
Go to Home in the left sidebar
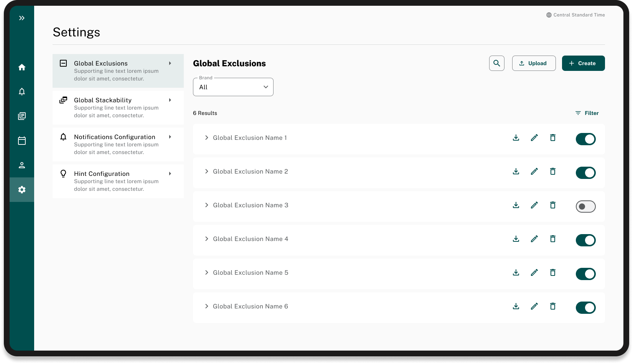pyautogui.click(x=22, y=67)
